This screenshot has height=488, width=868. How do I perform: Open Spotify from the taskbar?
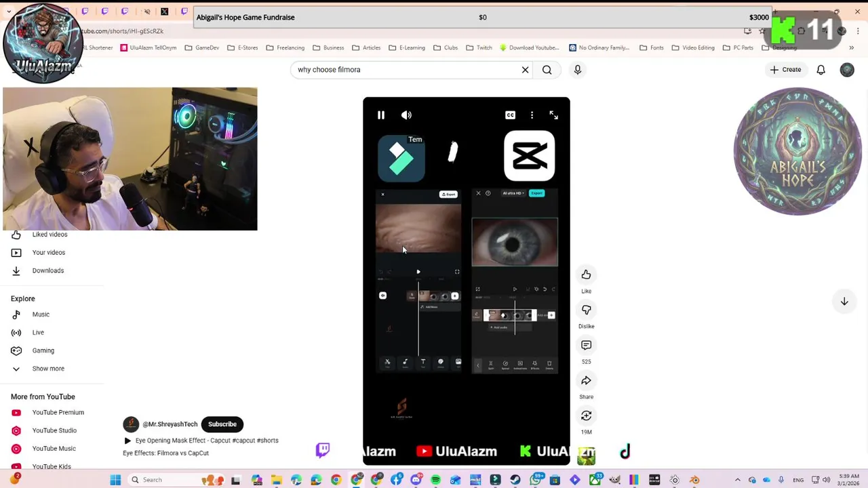tap(435, 480)
